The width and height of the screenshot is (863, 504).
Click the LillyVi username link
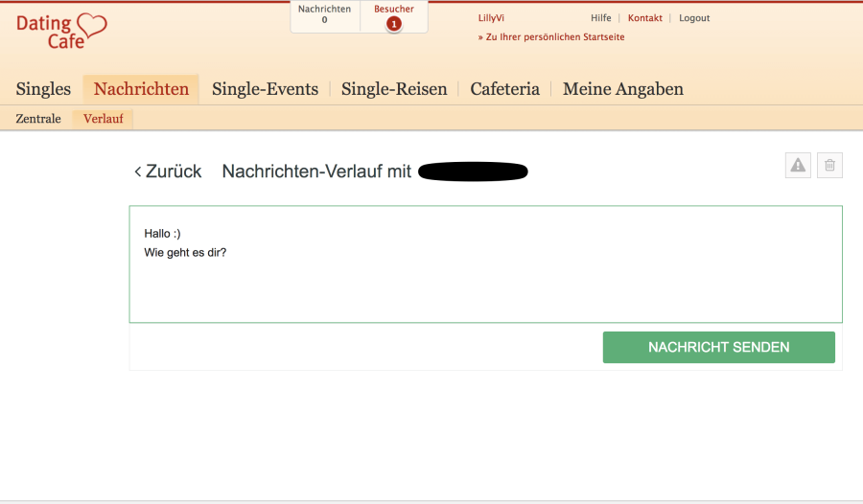click(491, 18)
